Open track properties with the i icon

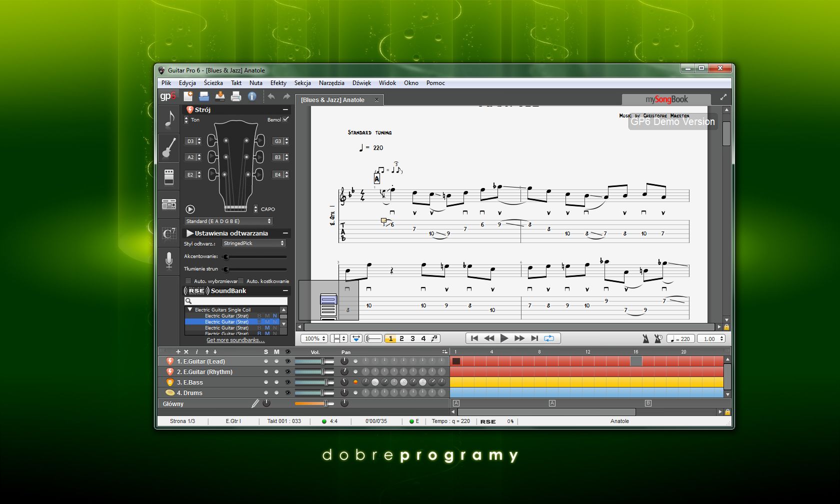tap(196, 351)
